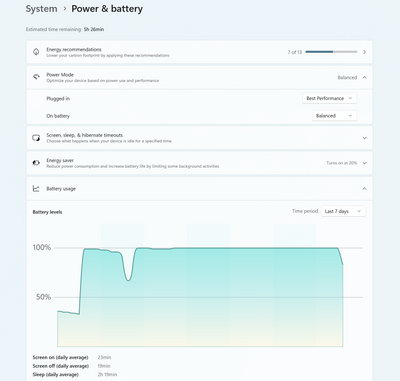Click the Energy recommendations leaf icon
The width and height of the screenshot is (400, 381).
[36, 52]
